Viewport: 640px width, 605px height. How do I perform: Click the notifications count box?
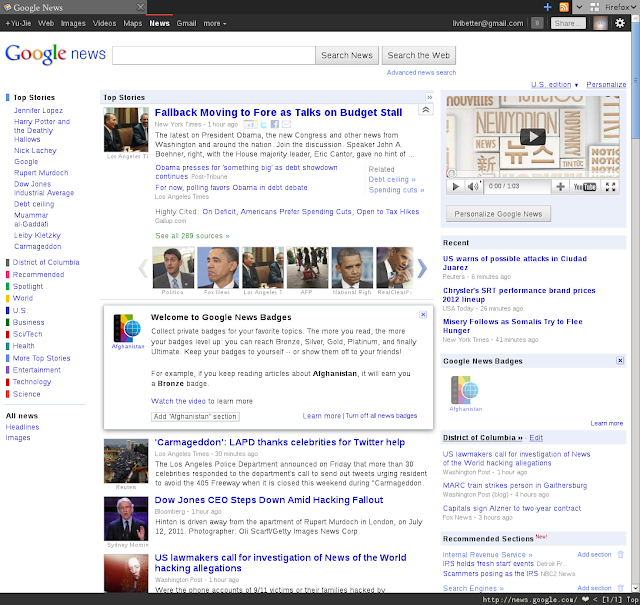(537, 23)
